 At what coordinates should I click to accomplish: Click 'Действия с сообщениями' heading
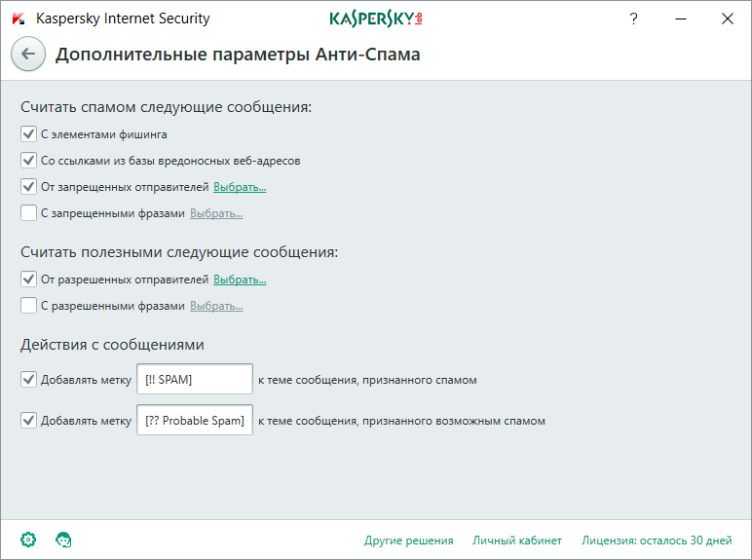112,345
